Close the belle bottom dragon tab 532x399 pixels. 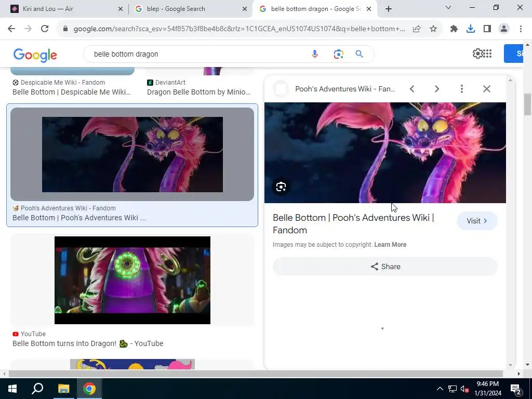click(x=369, y=9)
